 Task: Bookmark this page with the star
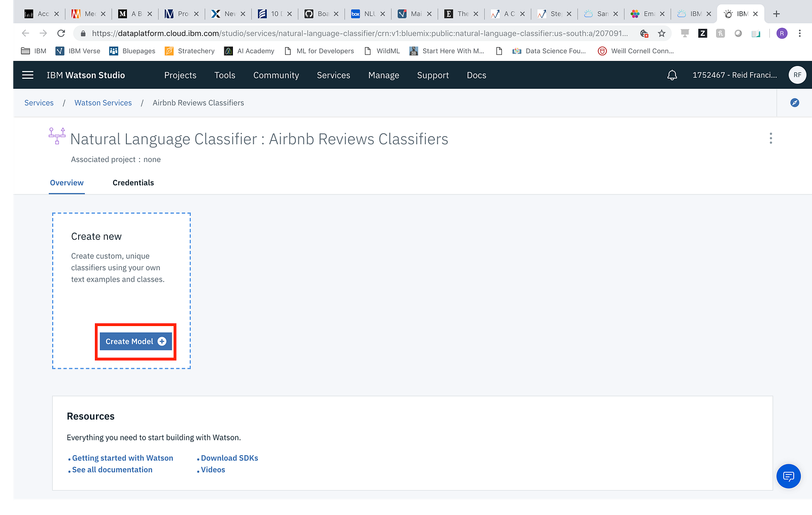coord(661,34)
